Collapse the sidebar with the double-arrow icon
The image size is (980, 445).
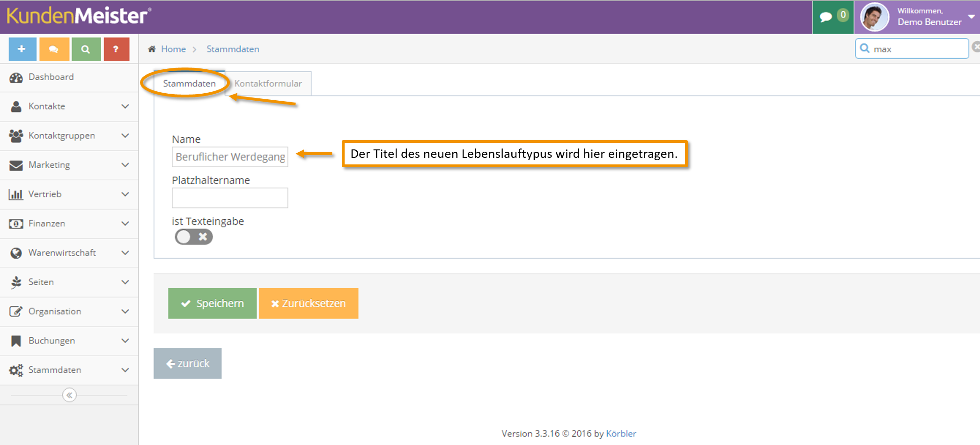coord(69,395)
